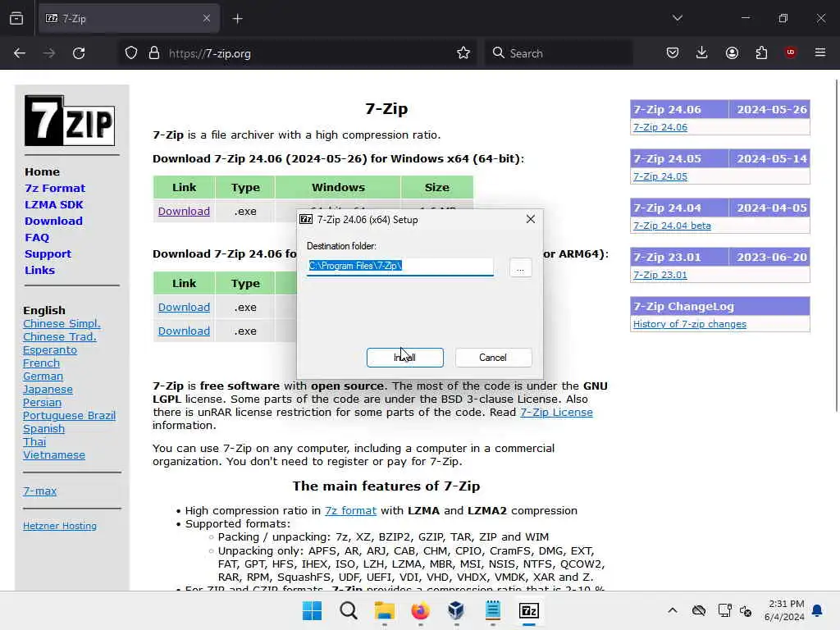Viewport: 840px width, 630px height.
Task: Open the Firefox account icon
Action: (732, 53)
